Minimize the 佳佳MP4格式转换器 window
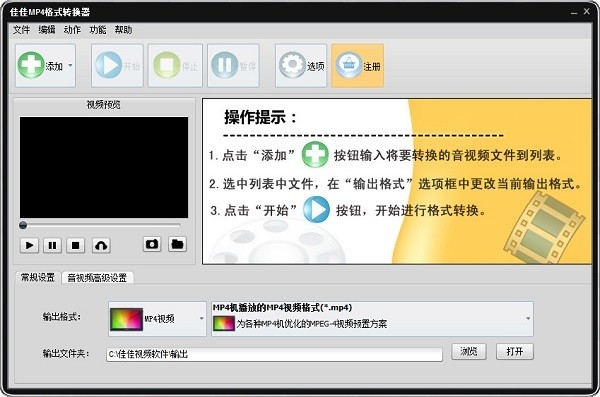This screenshot has width=600, height=397. coord(574,12)
